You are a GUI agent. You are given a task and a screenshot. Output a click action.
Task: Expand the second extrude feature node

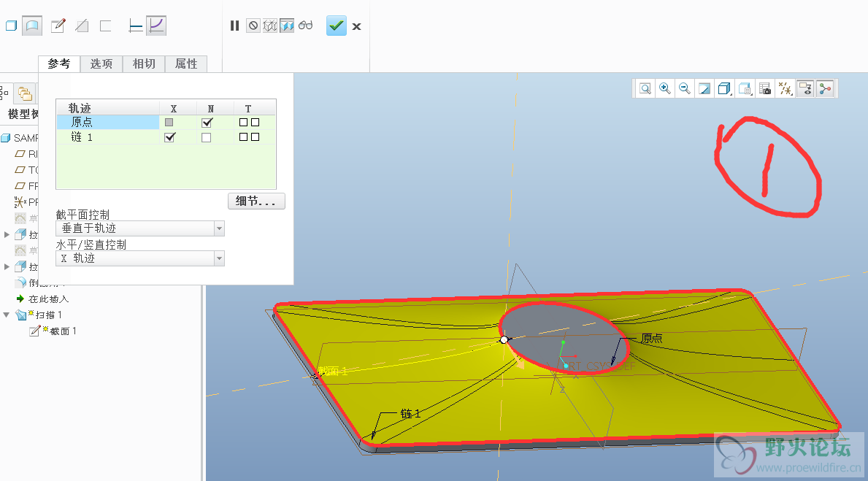coord(7,267)
